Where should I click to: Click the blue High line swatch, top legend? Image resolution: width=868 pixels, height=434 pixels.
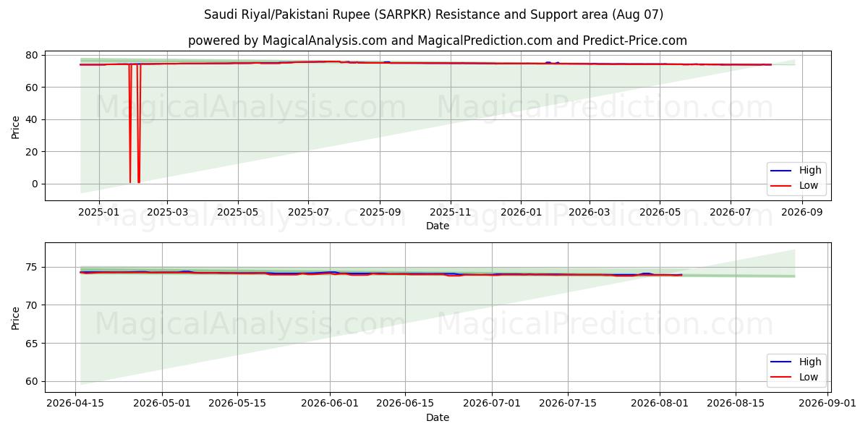(782, 171)
